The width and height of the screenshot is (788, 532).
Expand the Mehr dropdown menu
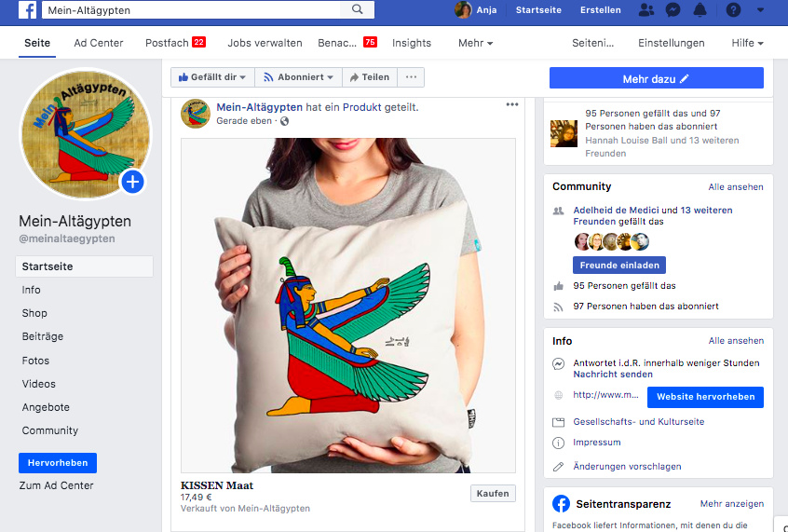coord(475,43)
